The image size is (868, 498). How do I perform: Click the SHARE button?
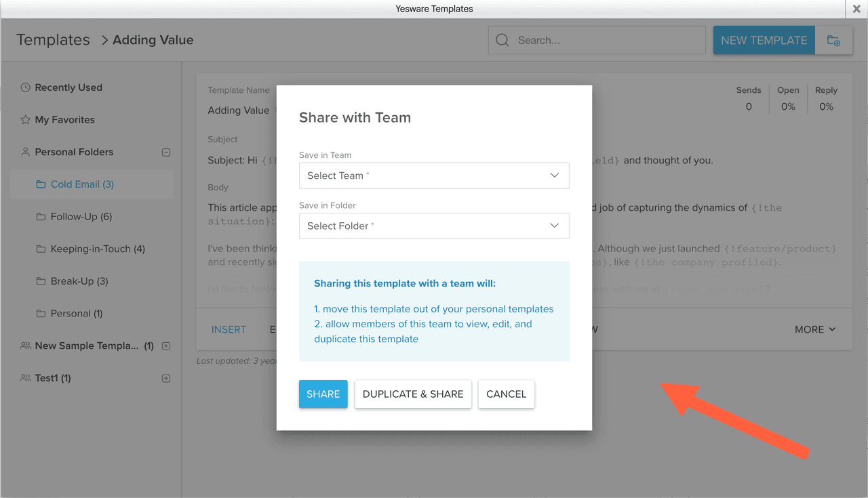click(323, 394)
